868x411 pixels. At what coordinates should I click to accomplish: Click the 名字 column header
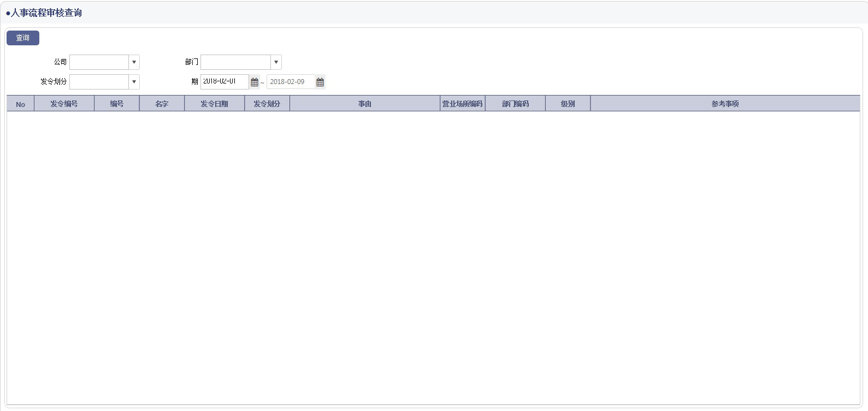[162, 104]
